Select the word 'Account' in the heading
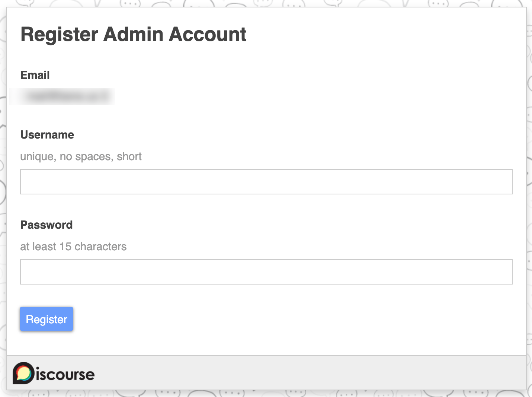This screenshot has width=532, height=397. point(208,34)
